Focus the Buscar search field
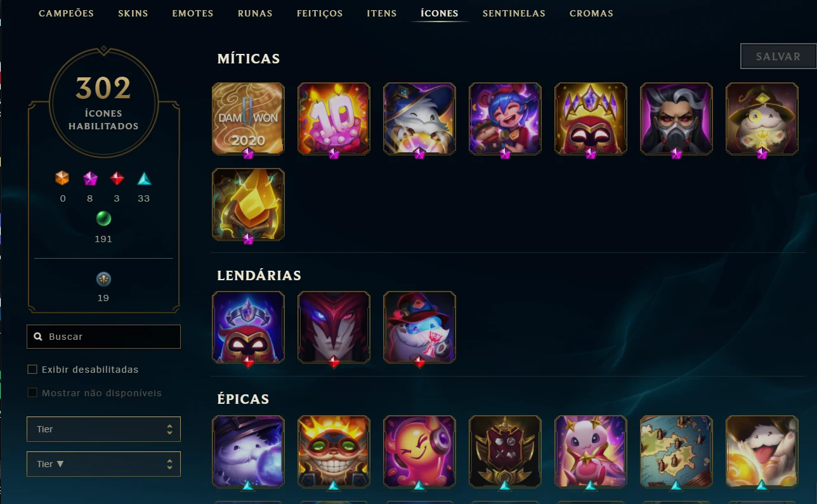This screenshot has width=817, height=504. [103, 337]
